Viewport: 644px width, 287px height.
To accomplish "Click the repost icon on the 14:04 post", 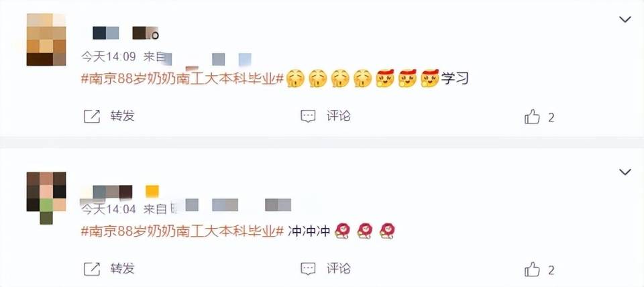I will (92, 270).
